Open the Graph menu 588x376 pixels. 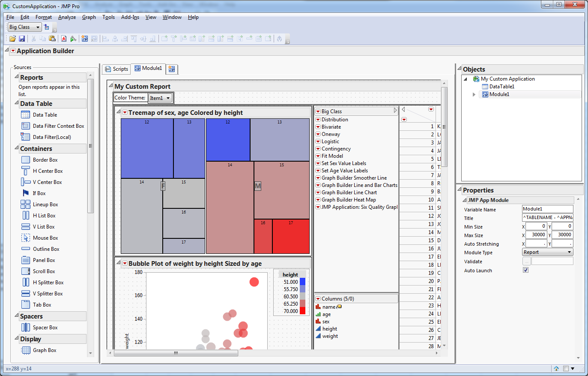pos(89,17)
